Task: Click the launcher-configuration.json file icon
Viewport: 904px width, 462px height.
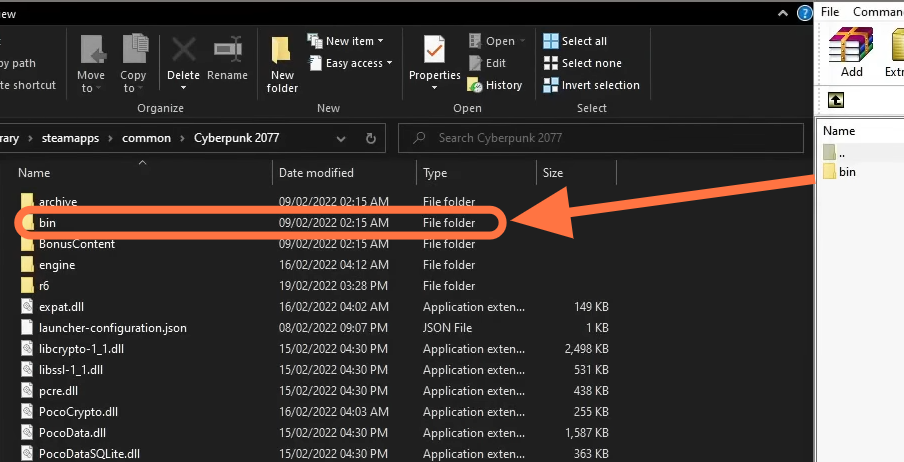Action: (27, 327)
